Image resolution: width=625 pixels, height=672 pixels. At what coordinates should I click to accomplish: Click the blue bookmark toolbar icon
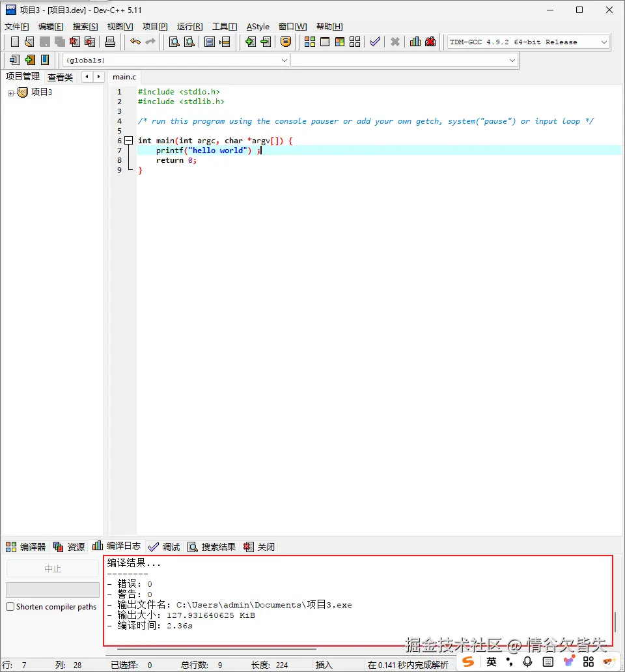pyautogui.click(x=44, y=59)
